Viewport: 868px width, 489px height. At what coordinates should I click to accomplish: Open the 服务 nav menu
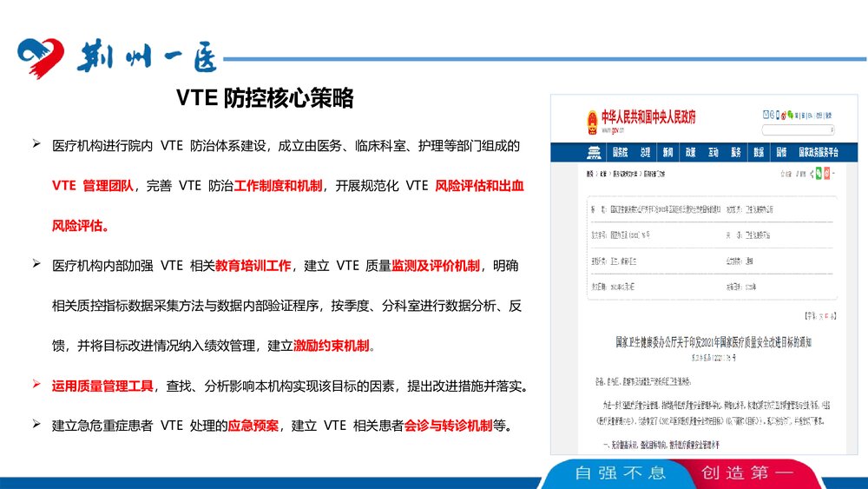tap(736, 153)
